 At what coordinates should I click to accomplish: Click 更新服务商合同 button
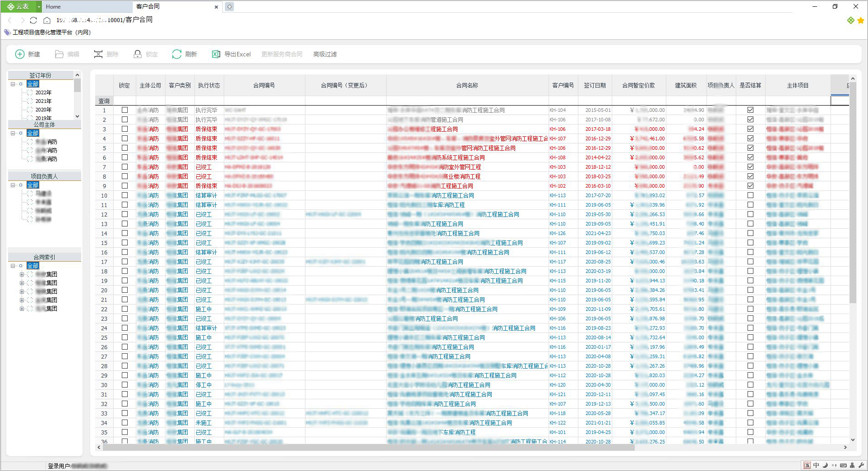[282, 54]
